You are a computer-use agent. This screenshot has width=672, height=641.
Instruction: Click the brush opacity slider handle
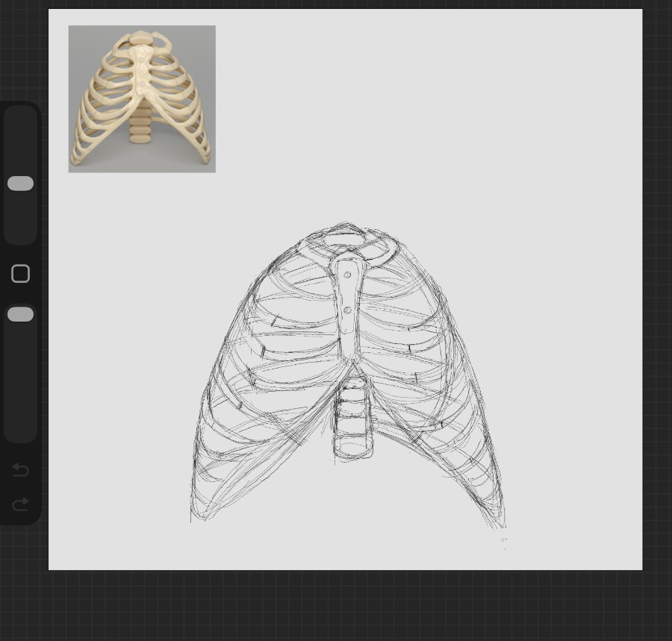pyautogui.click(x=20, y=314)
